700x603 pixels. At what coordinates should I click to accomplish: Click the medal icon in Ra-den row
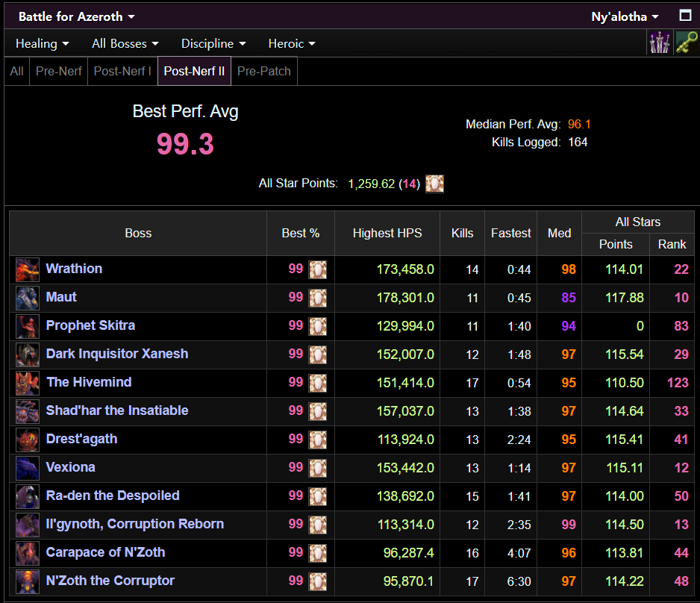click(318, 496)
